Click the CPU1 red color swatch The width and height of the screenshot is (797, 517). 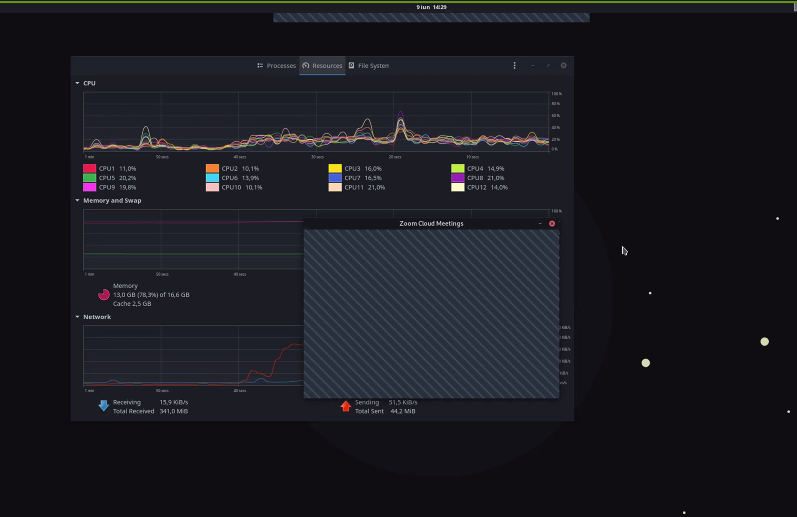tap(89, 168)
